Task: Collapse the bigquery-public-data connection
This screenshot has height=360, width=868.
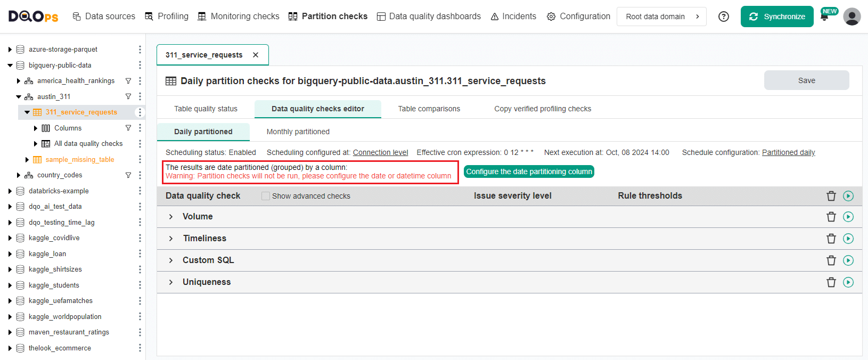Action: point(10,66)
